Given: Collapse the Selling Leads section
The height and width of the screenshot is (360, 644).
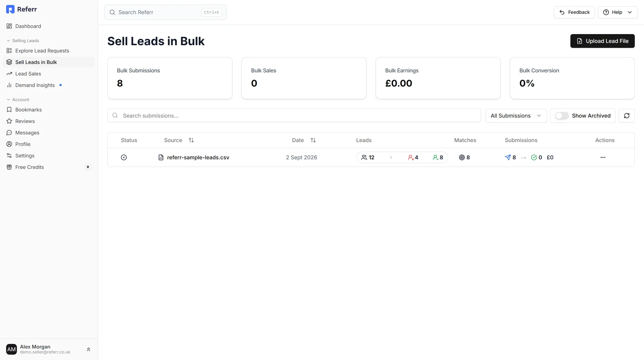Looking at the screenshot, I should 23,41.
